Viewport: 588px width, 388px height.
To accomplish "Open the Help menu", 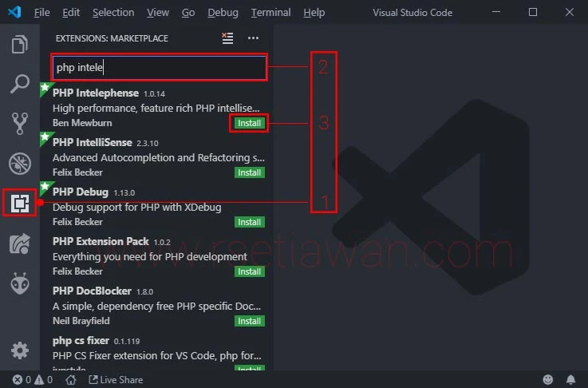I will pos(314,13).
